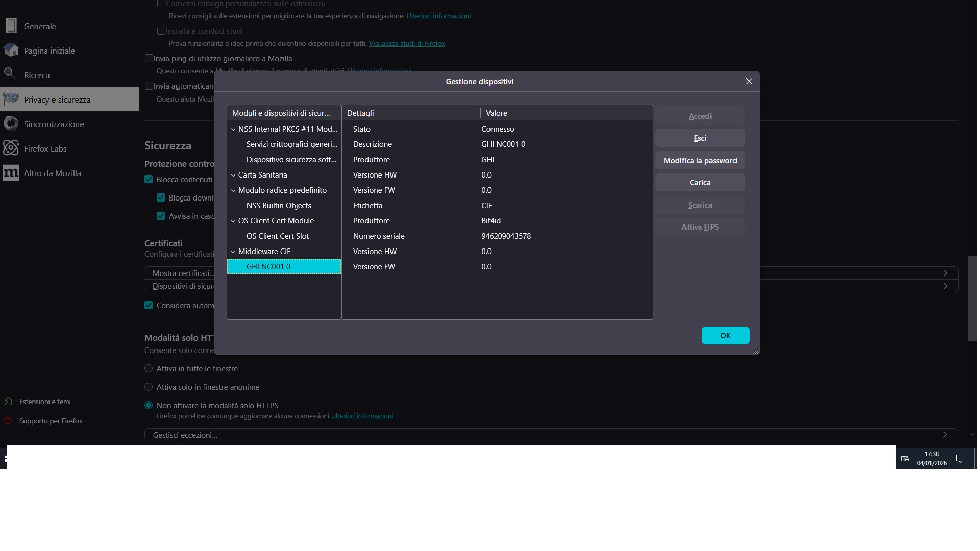
Task: Collapse the Middleware CIE tree node
Action: tap(233, 252)
